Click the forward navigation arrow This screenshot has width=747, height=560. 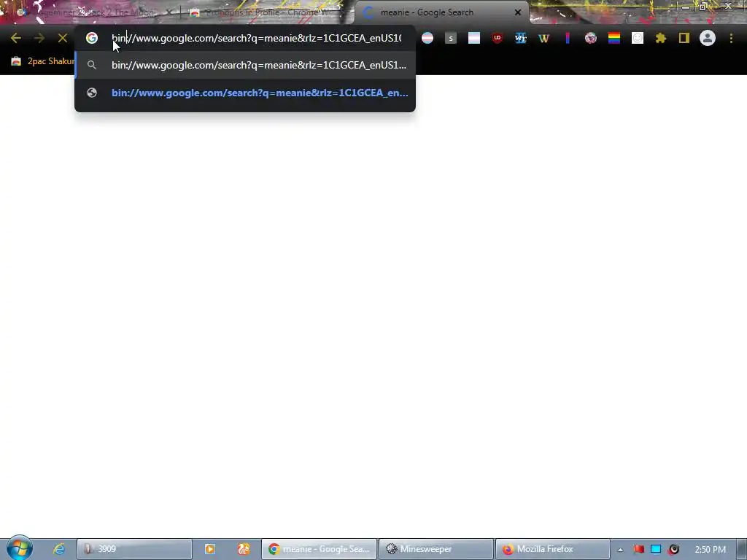(x=39, y=38)
